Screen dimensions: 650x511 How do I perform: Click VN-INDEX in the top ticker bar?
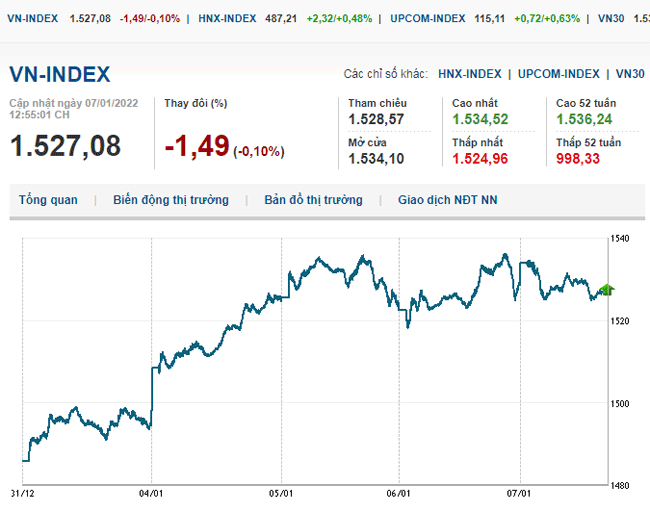[32, 18]
